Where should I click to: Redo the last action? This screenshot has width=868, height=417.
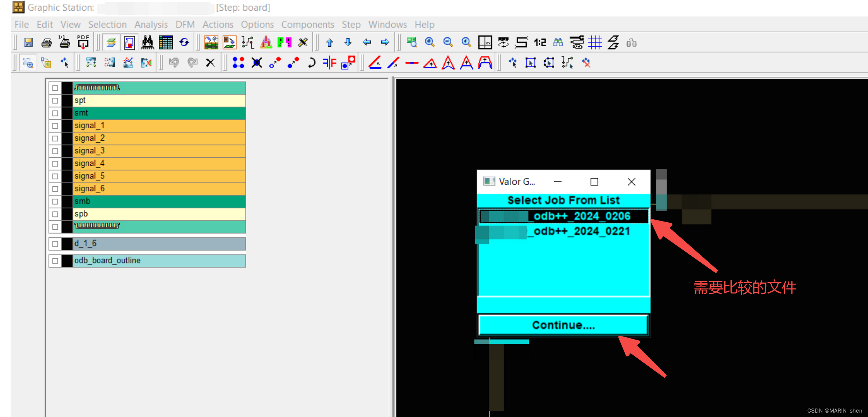(x=192, y=62)
